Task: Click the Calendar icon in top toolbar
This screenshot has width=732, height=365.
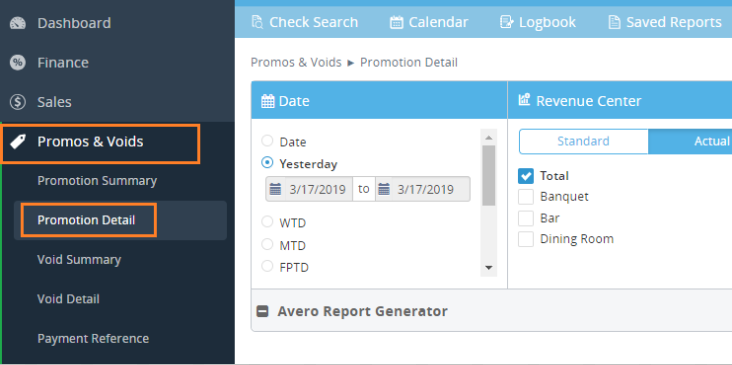Action: [396, 22]
